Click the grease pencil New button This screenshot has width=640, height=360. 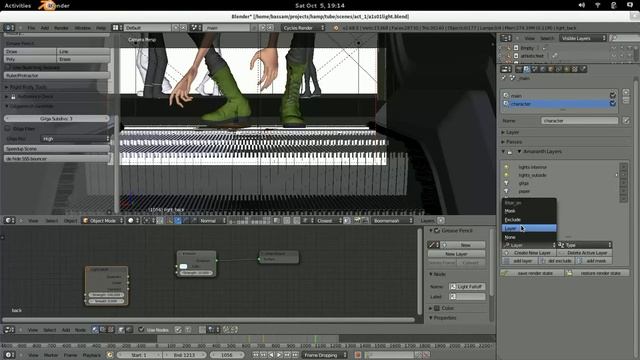pos(466,245)
